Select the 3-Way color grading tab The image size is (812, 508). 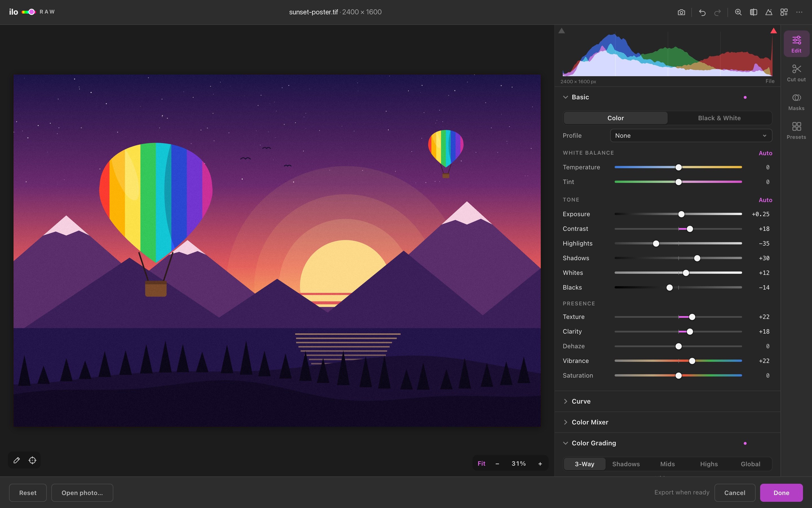584,464
